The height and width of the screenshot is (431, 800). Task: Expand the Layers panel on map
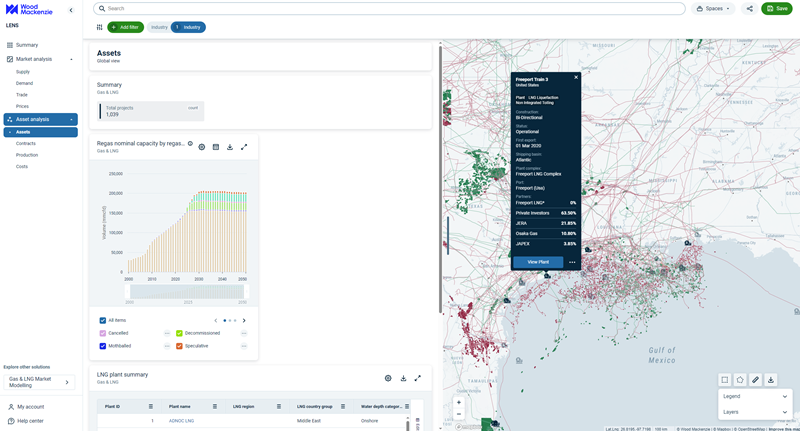click(755, 412)
